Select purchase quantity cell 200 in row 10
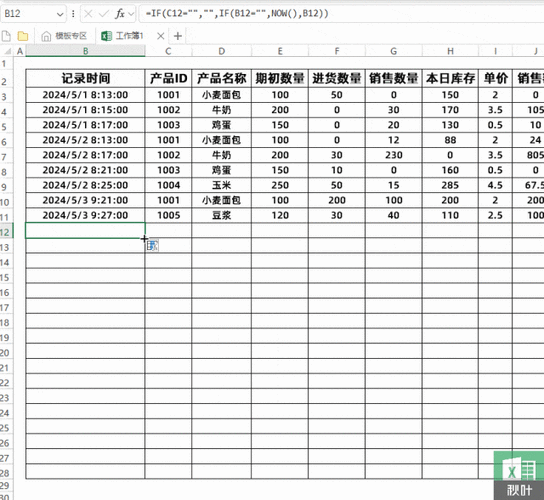Screen dimensions: 544x500 tap(337, 200)
